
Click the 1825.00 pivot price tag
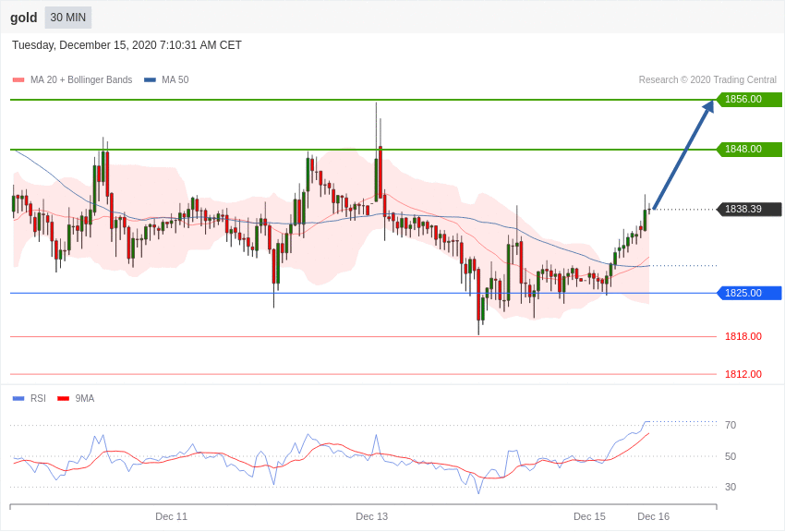click(749, 294)
